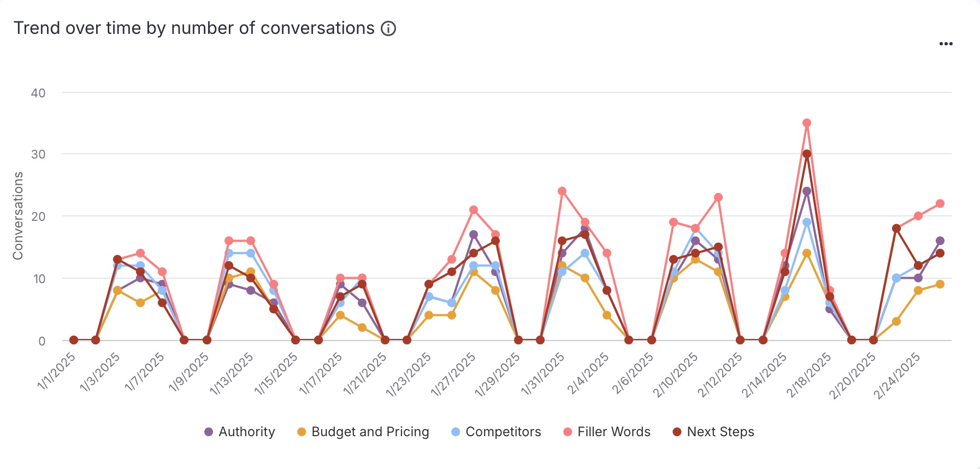Click the purple Authority legend dot
The image size is (980, 469).
(x=208, y=432)
